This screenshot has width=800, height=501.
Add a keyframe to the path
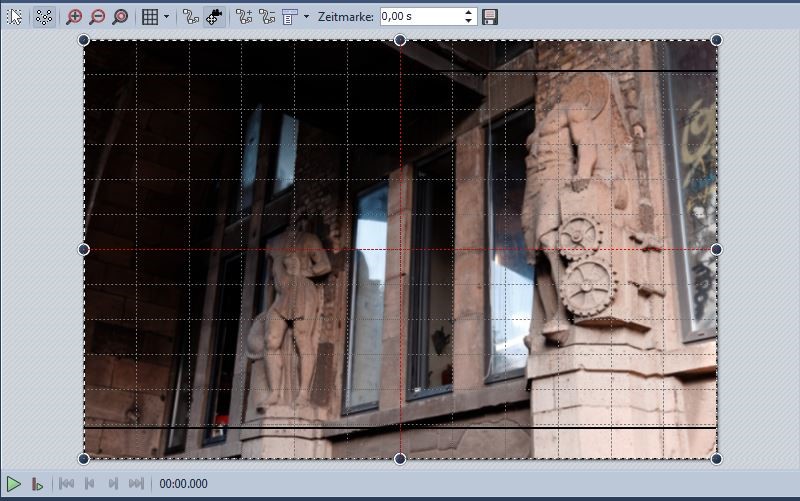(x=243, y=17)
